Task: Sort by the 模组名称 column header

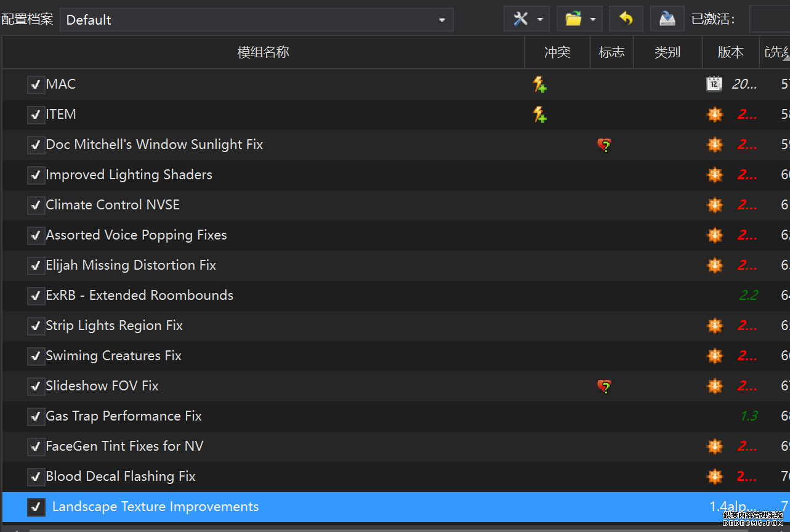Action: (263, 52)
